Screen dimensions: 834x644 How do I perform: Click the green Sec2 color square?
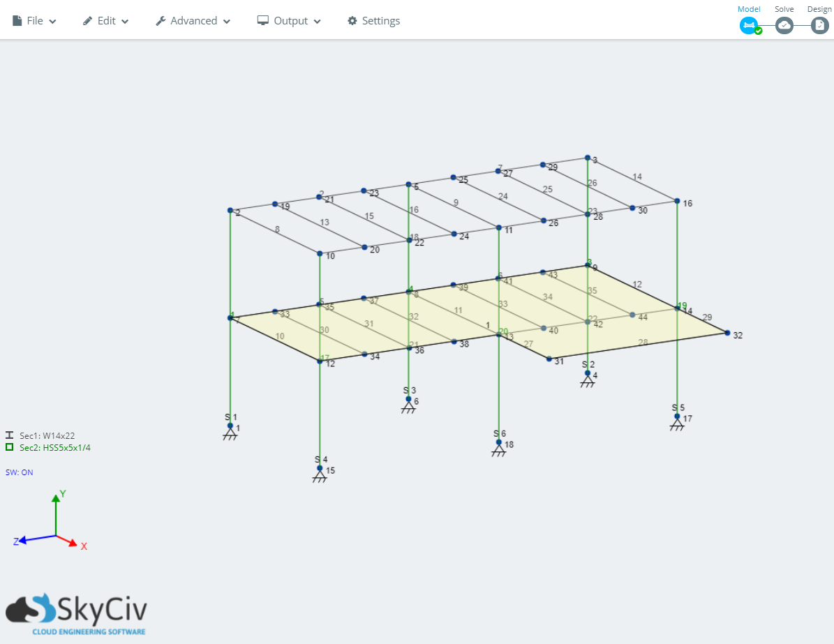(10, 447)
